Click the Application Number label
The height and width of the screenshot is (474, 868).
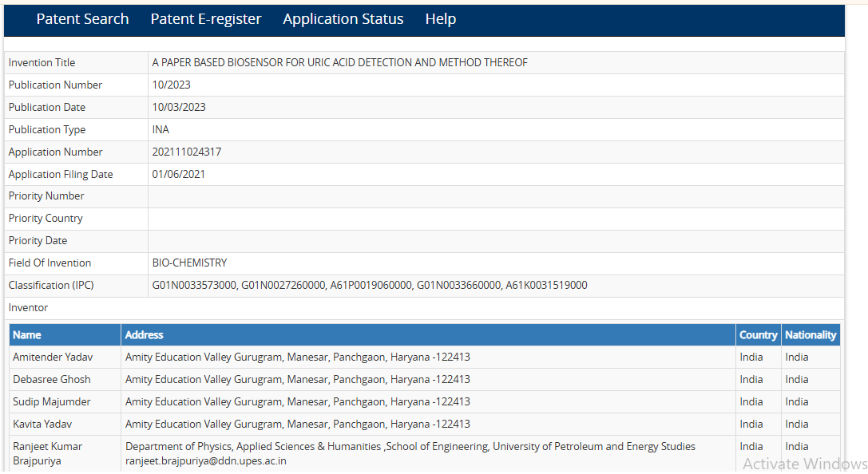click(55, 152)
